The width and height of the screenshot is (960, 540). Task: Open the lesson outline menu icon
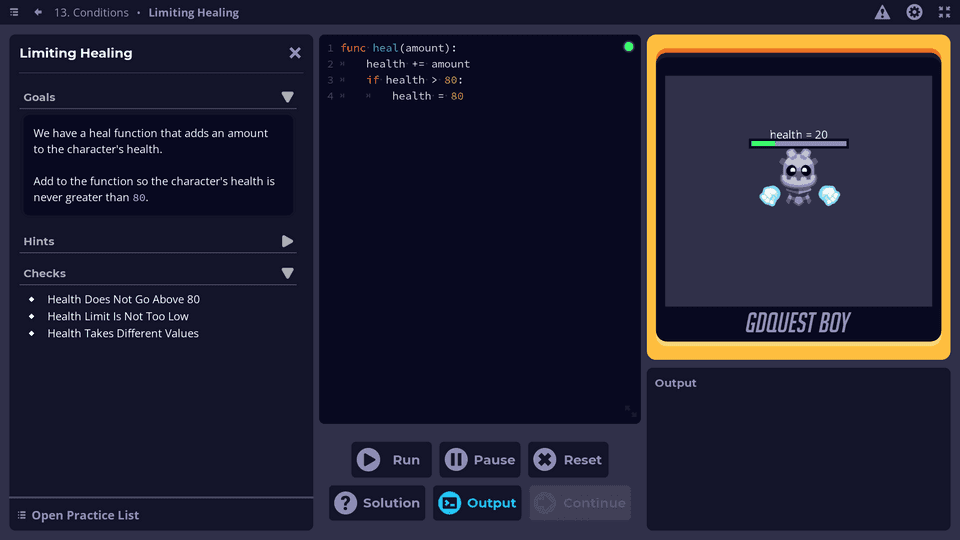(14, 12)
